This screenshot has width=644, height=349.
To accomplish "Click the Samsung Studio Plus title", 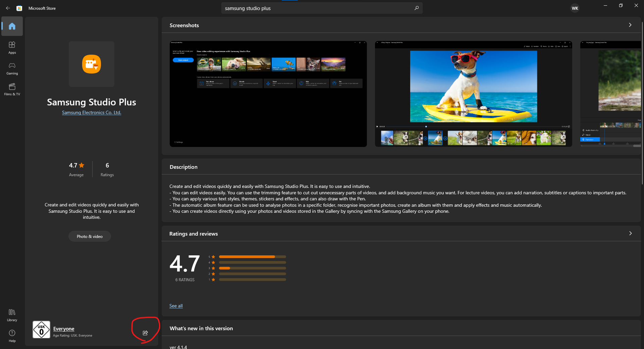I will 92,102.
